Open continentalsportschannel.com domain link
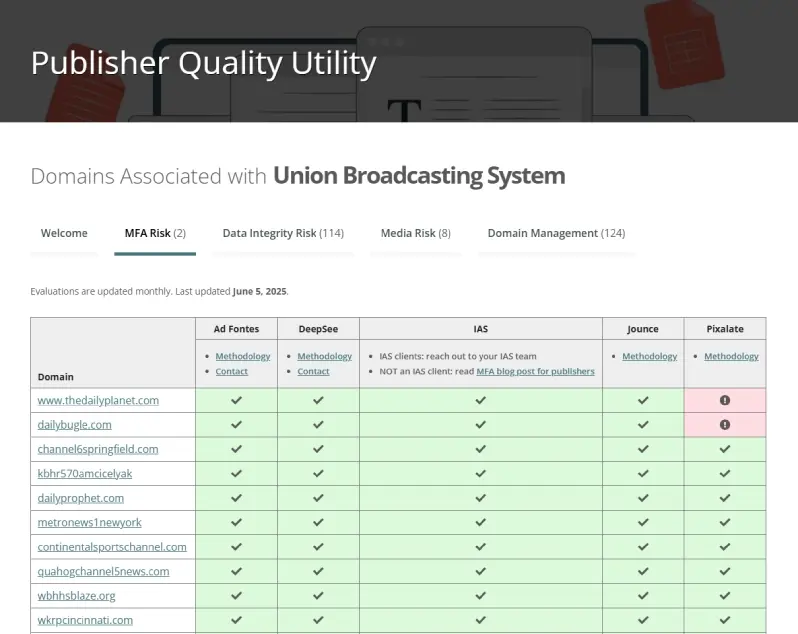 tap(112, 547)
